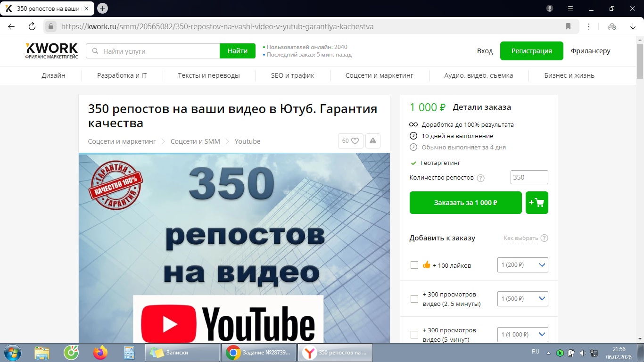
Task: Open the Windows Start menu
Action: (12, 353)
